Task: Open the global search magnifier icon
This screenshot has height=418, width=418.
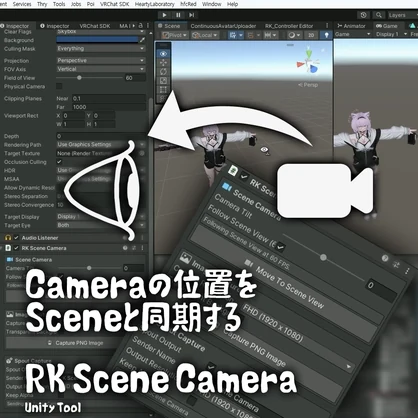Action: (379, 15)
